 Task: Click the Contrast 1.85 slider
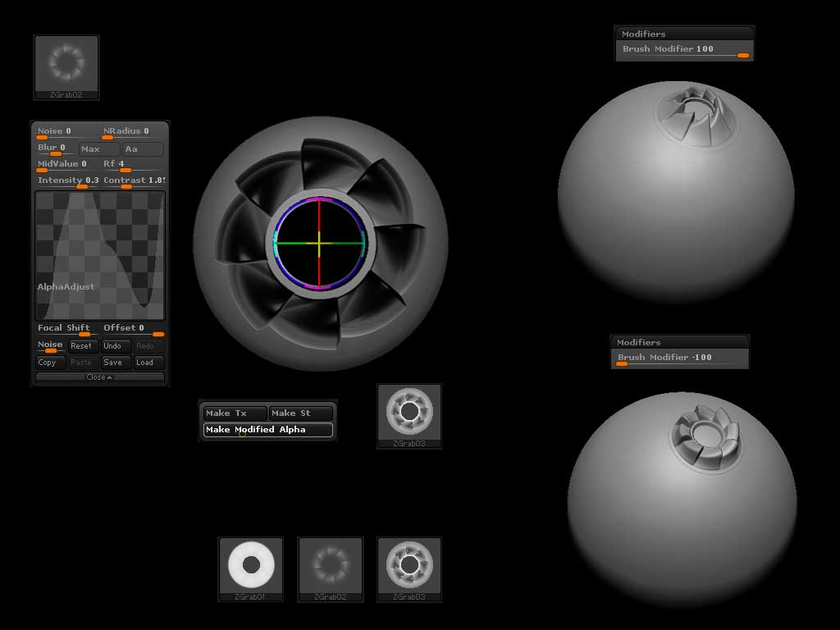point(133,181)
